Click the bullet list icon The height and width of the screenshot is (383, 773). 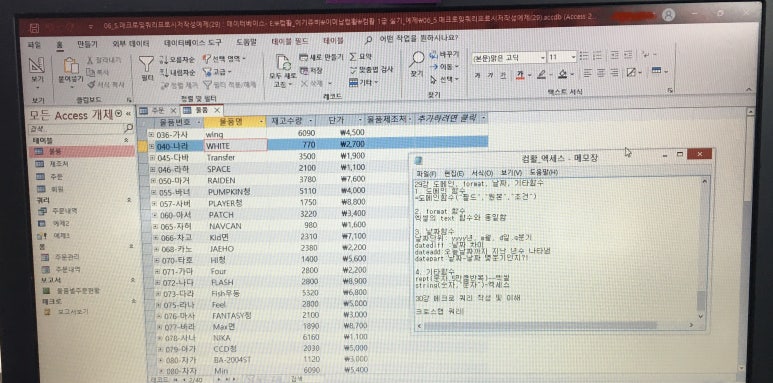584,56
